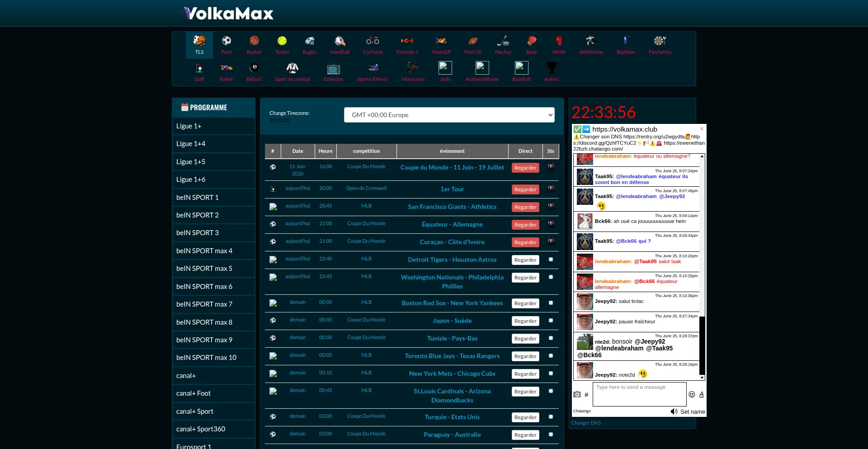Open the Emission TV icon
Image resolution: width=868 pixels, height=449 pixels.
click(334, 69)
